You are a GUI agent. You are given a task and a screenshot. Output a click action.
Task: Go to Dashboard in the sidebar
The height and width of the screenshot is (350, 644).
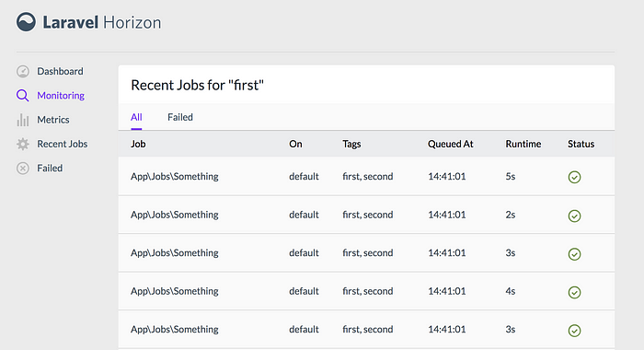click(60, 71)
